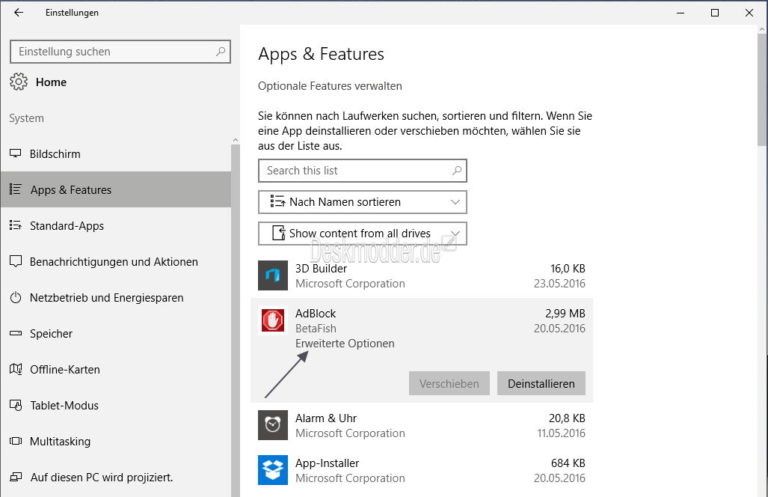
Task: Click the magnifier in Search this list
Action: coord(456,170)
